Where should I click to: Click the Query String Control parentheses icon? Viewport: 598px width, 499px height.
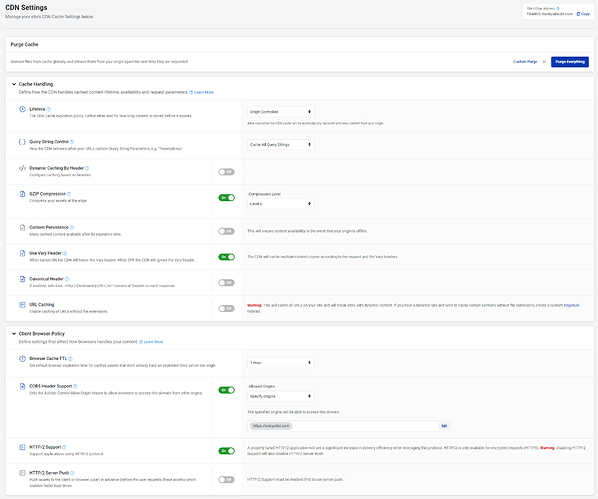point(23,142)
